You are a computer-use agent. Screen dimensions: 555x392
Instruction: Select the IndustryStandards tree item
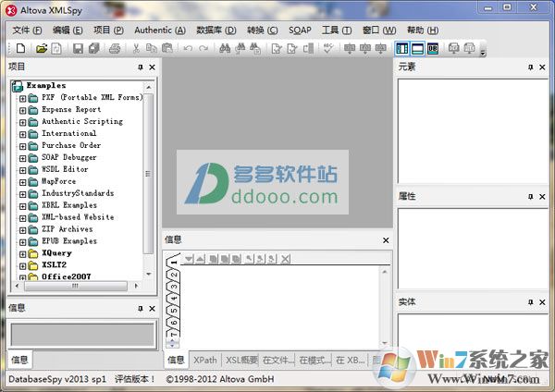click(x=78, y=193)
